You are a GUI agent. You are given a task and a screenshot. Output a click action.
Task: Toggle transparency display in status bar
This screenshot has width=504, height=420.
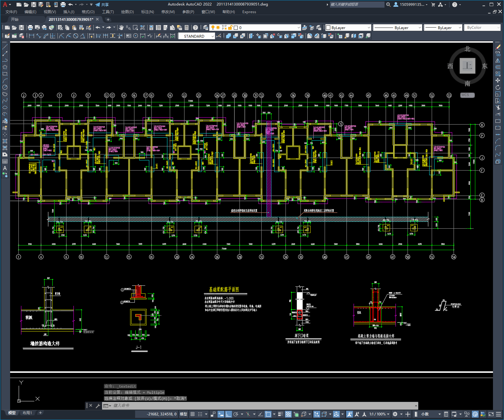point(288,414)
